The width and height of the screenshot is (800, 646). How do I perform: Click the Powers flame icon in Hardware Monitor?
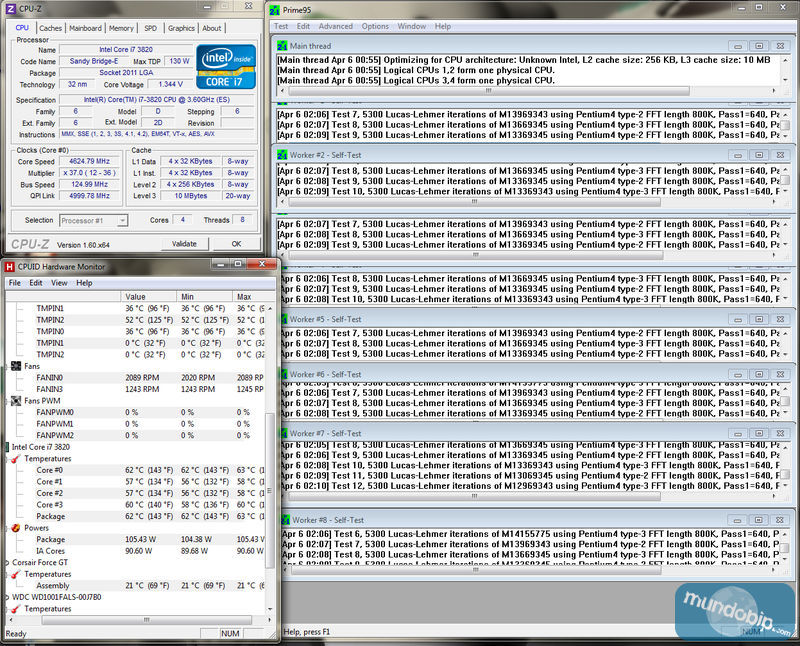pos(16,528)
